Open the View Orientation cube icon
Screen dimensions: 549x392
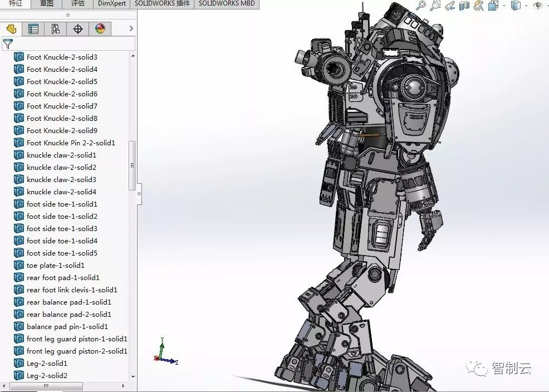click(493, 6)
